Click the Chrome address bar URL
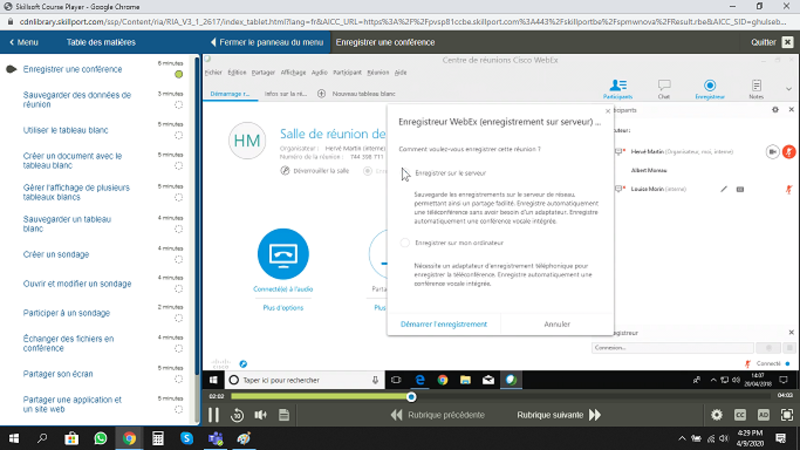This screenshot has width=800, height=450. [x=403, y=22]
